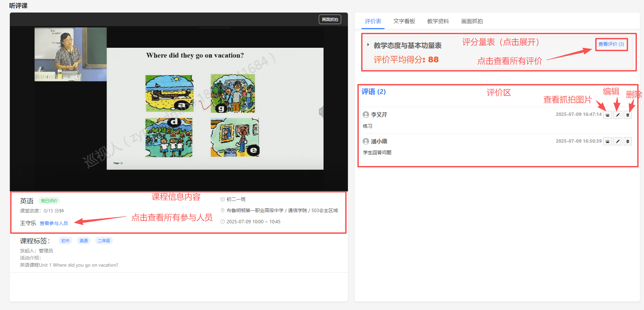This screenshot has height=310, width=644.
Task: Click the 查看参与人员 link beside 王守乐
Action: click(x=54, y=223)
